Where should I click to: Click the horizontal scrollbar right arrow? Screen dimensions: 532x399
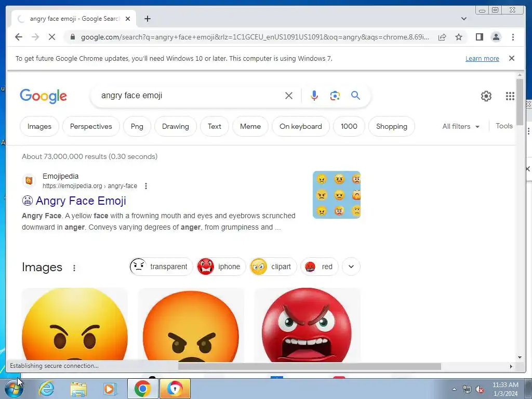coord(511,366)
